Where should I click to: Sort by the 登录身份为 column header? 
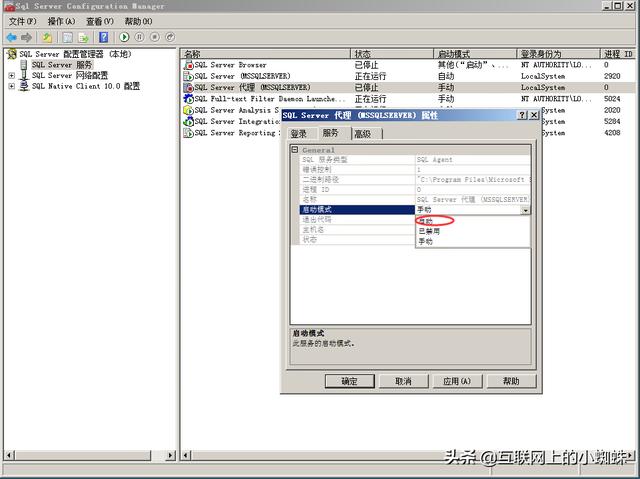pos(558,54)
